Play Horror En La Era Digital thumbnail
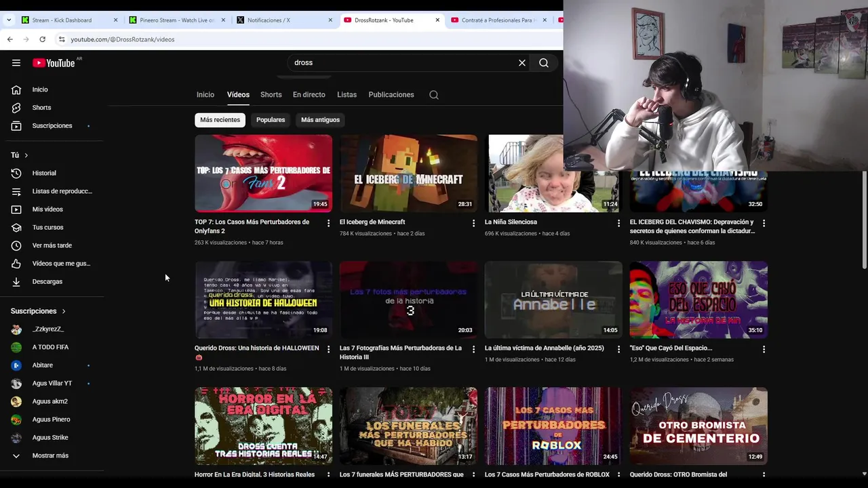The image size is (868, 488). click(x=263, y=426)
